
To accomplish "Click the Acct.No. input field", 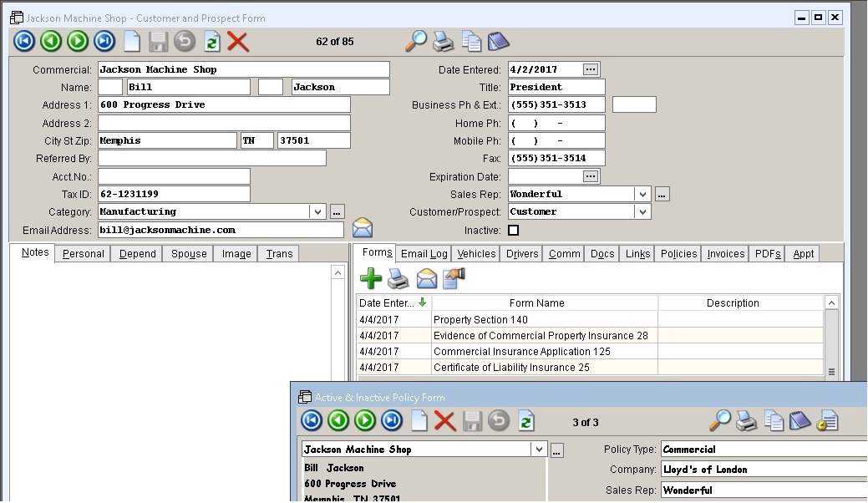I will [174, 176].
